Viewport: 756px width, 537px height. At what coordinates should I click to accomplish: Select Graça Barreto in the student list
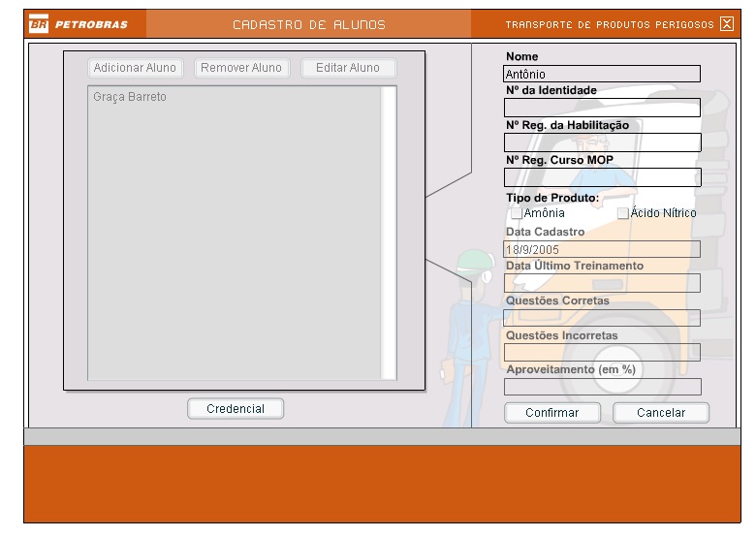click(x=129, y=98)
